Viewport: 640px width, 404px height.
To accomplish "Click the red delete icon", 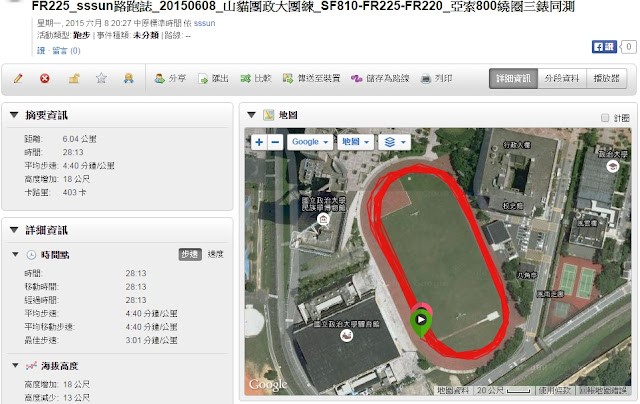I will (x=45, y=78).
